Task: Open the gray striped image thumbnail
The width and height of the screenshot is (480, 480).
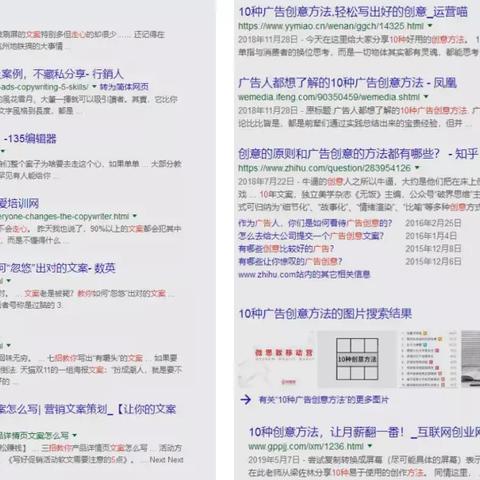Action: pyautogui.click(x=470, y=359)
